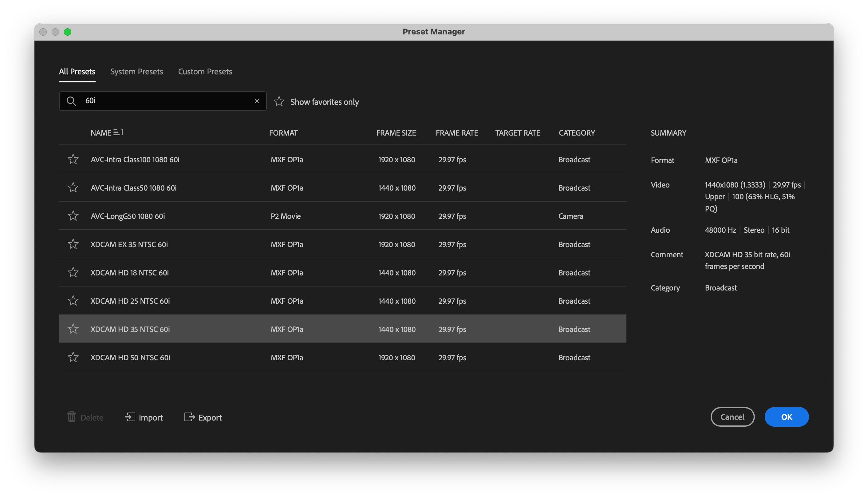Enable Show favorites only star
The width and height of the screenshot is (868, 498).
pos(279,101)
